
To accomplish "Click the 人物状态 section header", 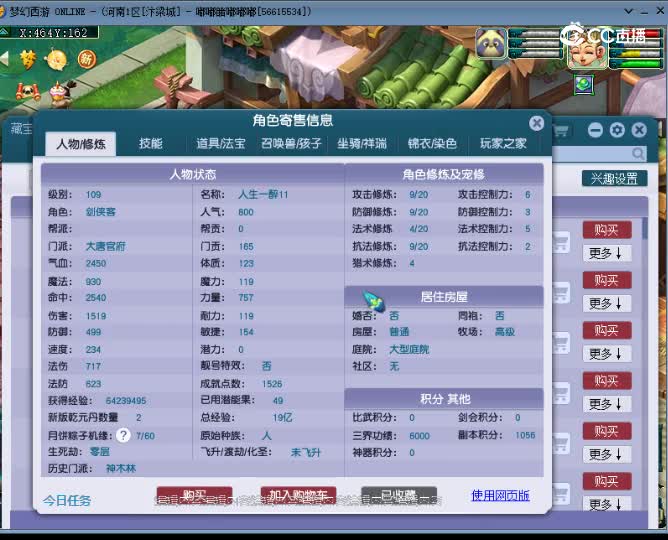I will pos(193,174).
